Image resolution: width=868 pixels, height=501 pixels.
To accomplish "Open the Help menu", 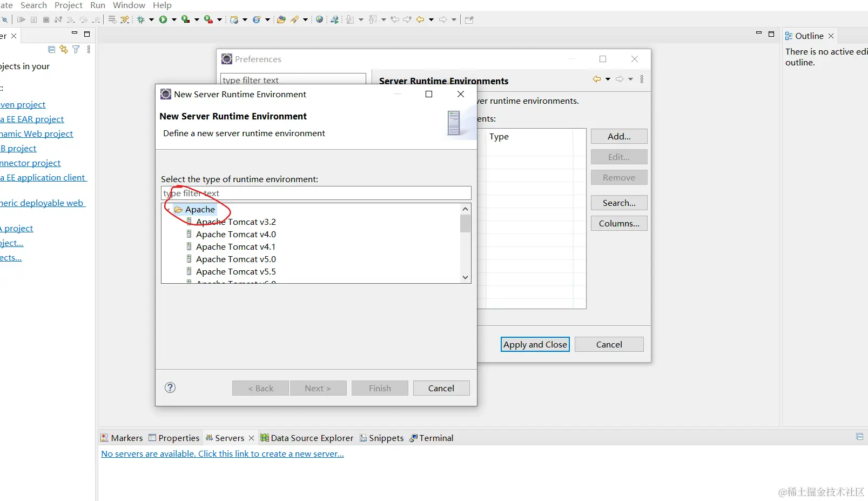I will pos(162,5).
